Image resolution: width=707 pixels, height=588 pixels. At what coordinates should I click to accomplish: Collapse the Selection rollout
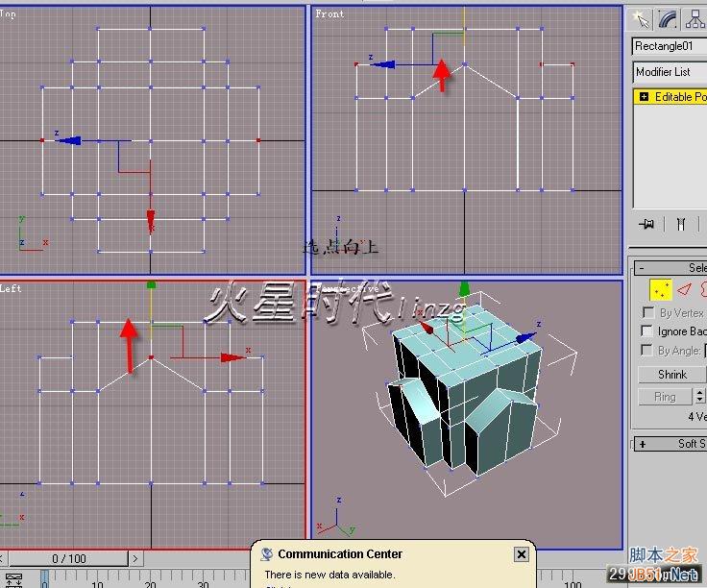click(x=670, y=268)
